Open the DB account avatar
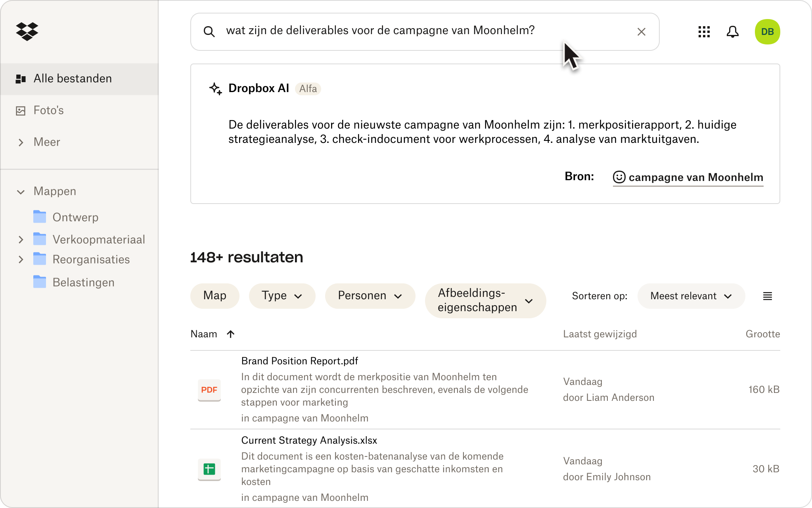 (x=767, y=32)
